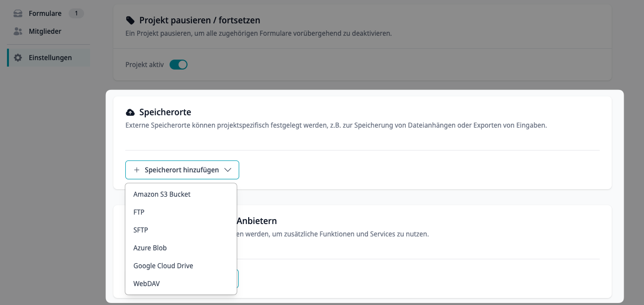
Task: Click the tag icon beside Projekt pausieren
Action: pyautogui.click(x=130, y=20)
